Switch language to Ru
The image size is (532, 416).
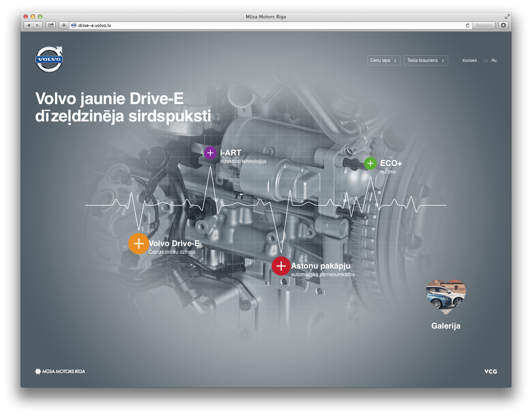pos(494,60)
